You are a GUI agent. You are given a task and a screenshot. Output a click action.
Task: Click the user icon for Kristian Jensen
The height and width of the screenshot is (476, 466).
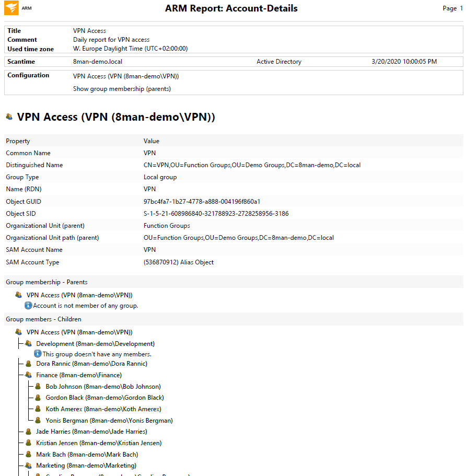(29, 443)
